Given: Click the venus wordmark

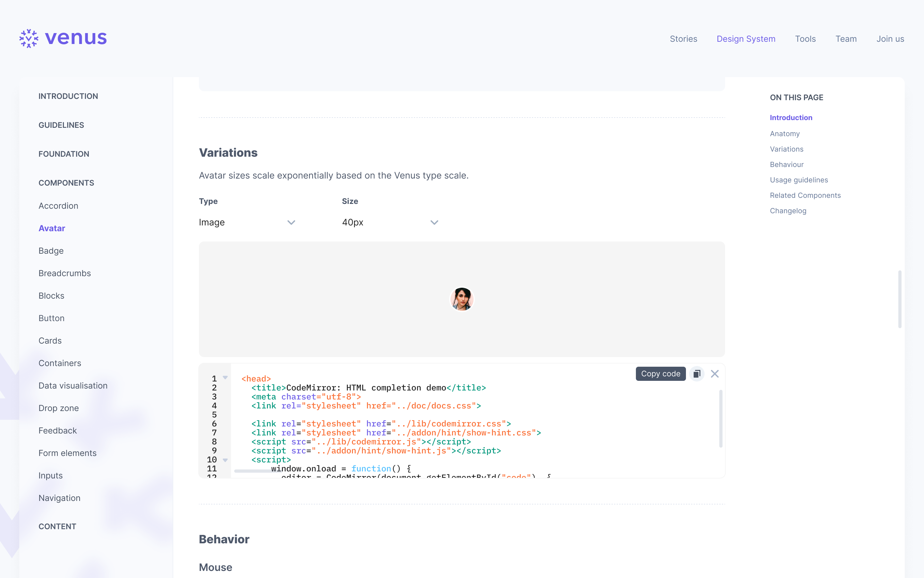Looking at the screenshot, I should point(76,38).
